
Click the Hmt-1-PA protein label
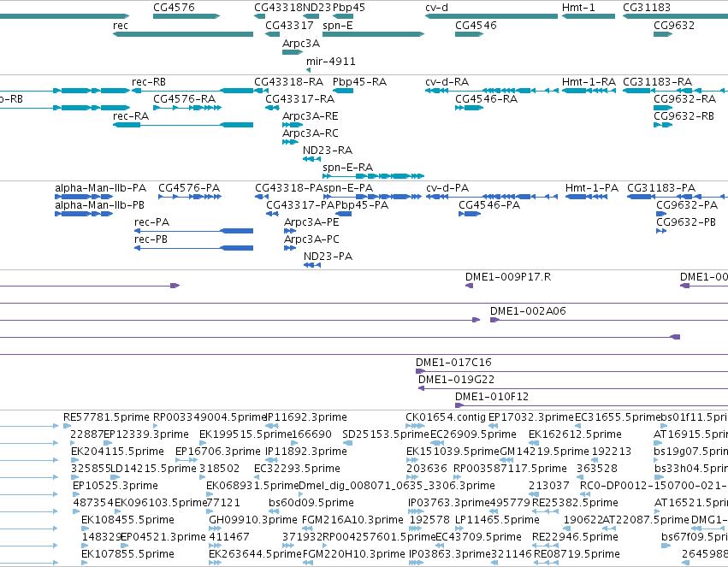[x=591, y=188]
